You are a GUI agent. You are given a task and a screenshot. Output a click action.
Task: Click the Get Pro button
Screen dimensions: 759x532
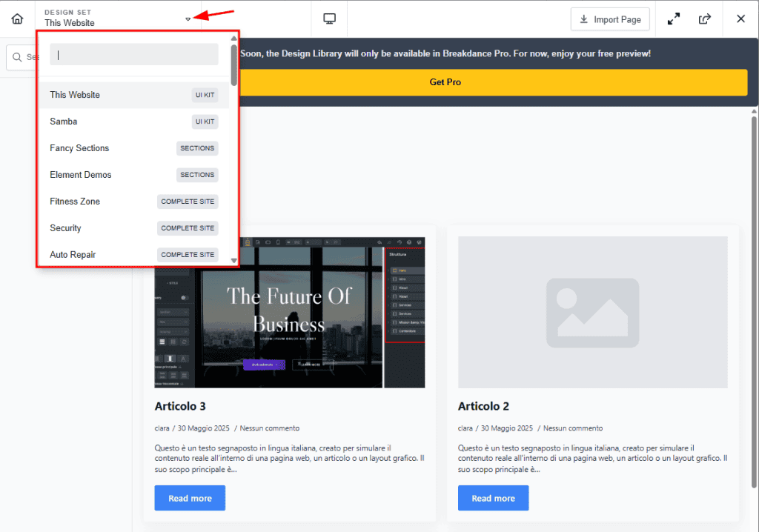pyautogui.click(x=494, y=82)
